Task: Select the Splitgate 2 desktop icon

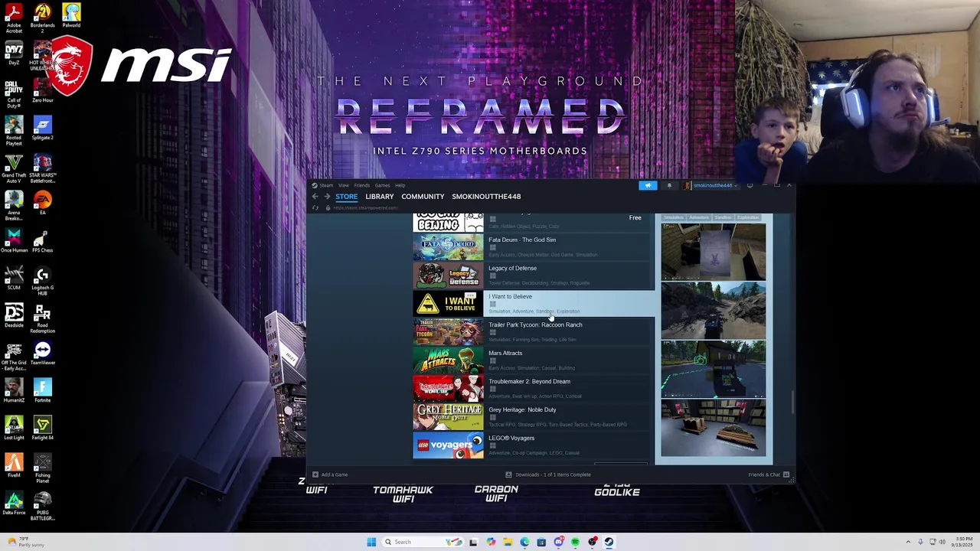Action: [x=42, y=128]
